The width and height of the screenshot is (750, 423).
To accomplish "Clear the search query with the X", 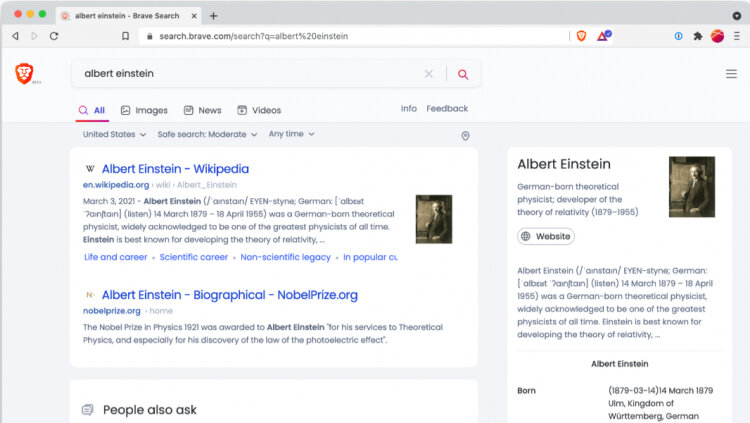I will coord(429,74).
